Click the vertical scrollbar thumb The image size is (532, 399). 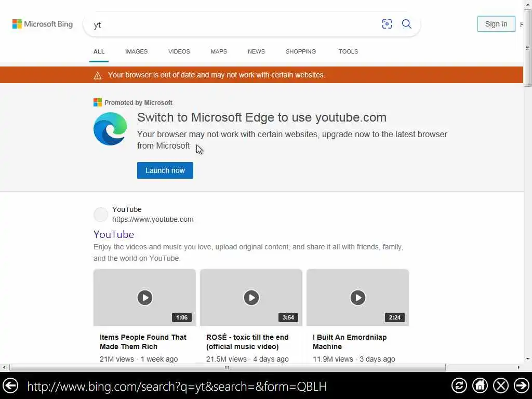[x=528, y=47]
